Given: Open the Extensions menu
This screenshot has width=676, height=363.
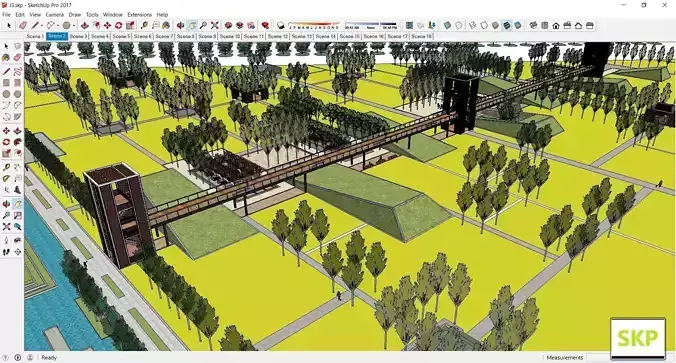Looking at the screenshot, I should (x=139, y=14).
